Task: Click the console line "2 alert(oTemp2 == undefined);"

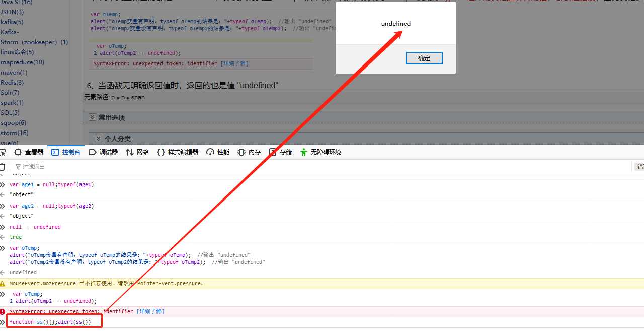Action: 53,301
